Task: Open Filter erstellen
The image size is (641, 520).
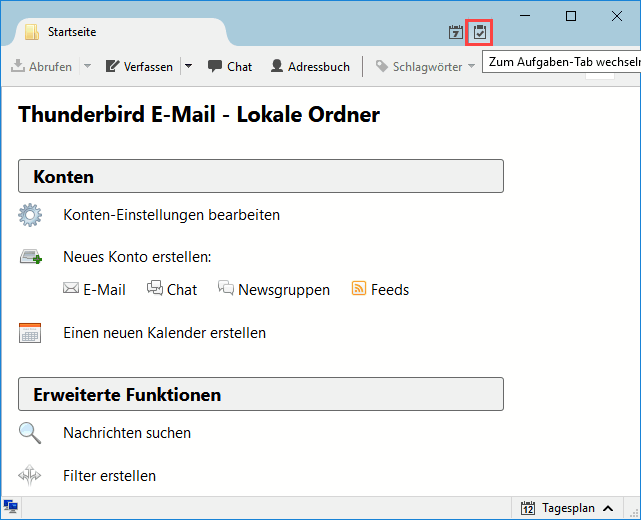Action: [110, 476]
